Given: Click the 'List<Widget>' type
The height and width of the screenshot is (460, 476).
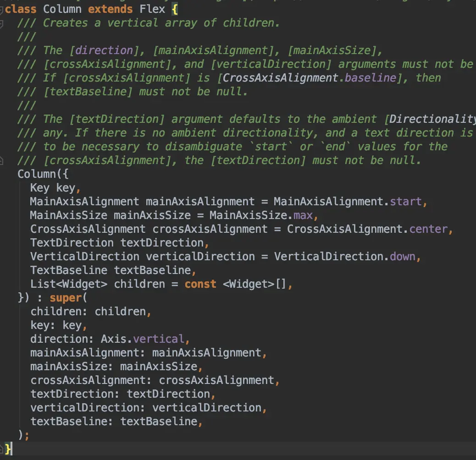Looking at the screenshot, I should pos(69,284).
